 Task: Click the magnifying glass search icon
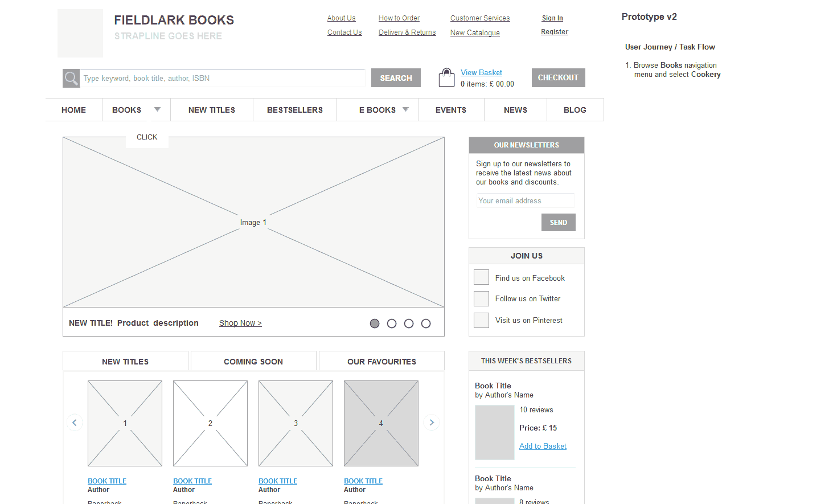pyautogui.click(x=71, y=78)
